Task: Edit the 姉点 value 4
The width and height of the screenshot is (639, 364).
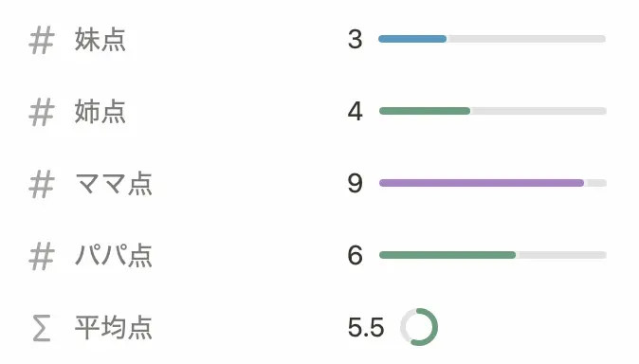Action: 355,111
